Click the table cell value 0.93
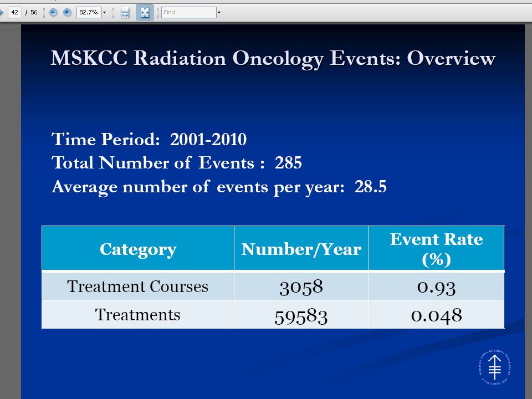532x399 pixels. coord(436,287)
